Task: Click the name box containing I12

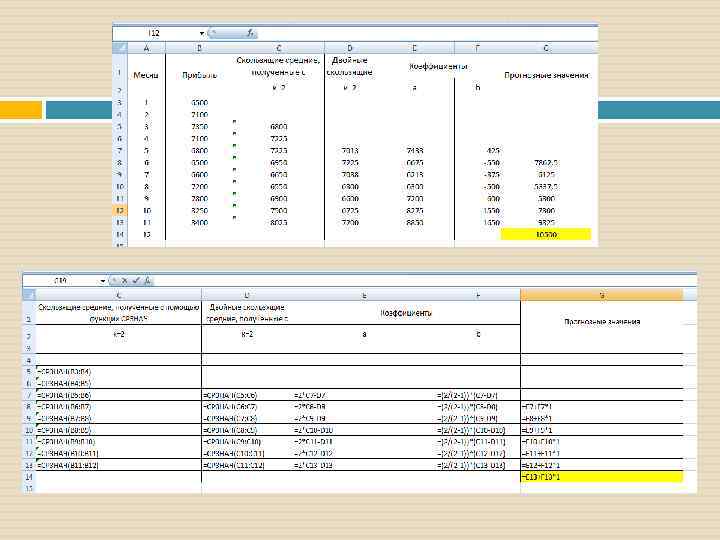Action: [155, 33]
